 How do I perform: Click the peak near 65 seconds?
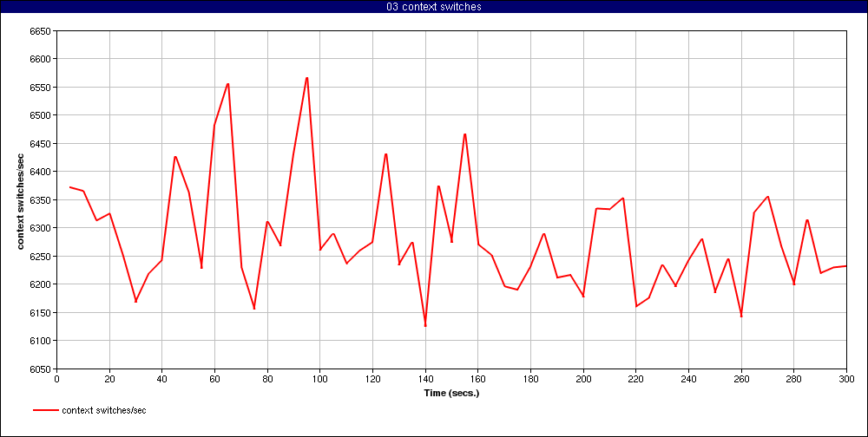coord(228,84)
